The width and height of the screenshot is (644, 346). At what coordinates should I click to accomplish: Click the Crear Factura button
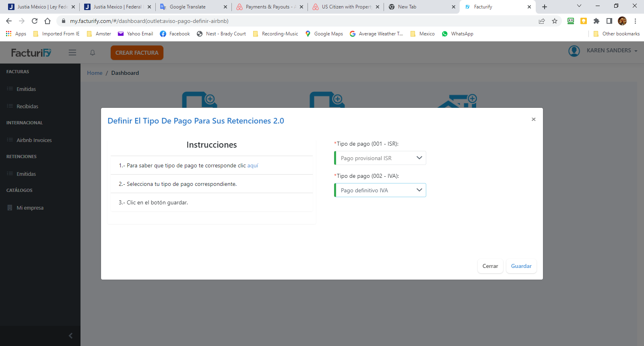137,53
